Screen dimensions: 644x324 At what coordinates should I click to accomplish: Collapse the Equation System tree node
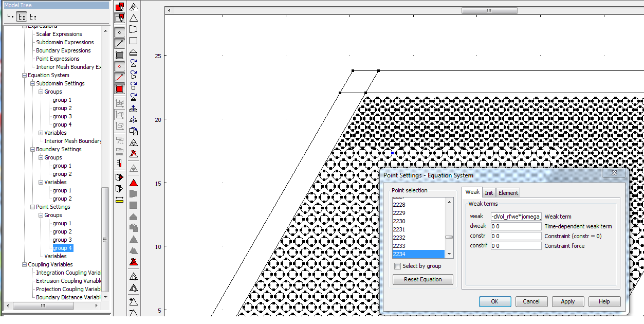point(24,75)
